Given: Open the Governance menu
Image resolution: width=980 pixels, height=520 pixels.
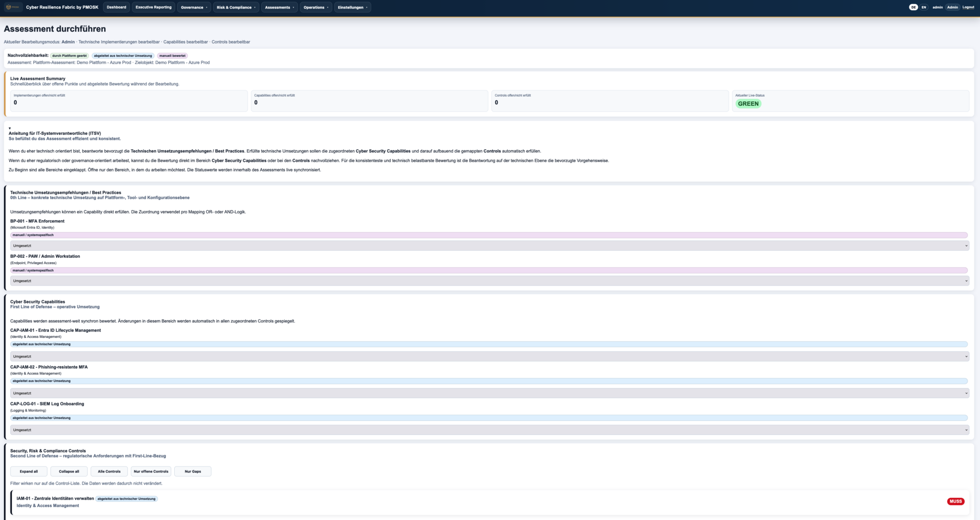Looking at the screenshot, I should [194, 7].
